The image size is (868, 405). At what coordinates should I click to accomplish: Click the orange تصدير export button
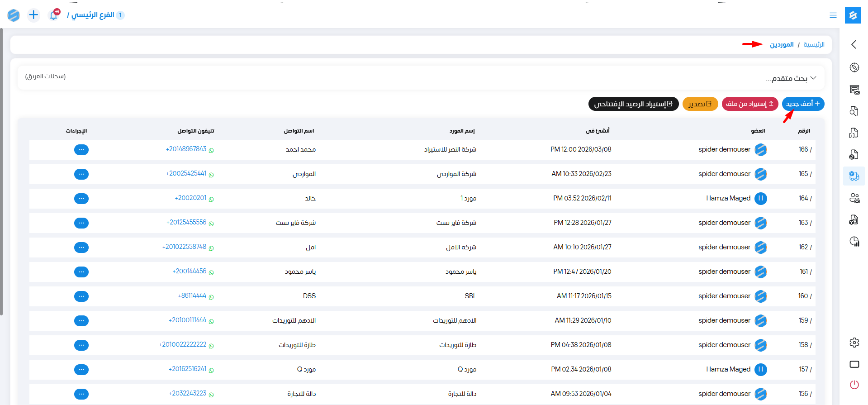(700, 104)
